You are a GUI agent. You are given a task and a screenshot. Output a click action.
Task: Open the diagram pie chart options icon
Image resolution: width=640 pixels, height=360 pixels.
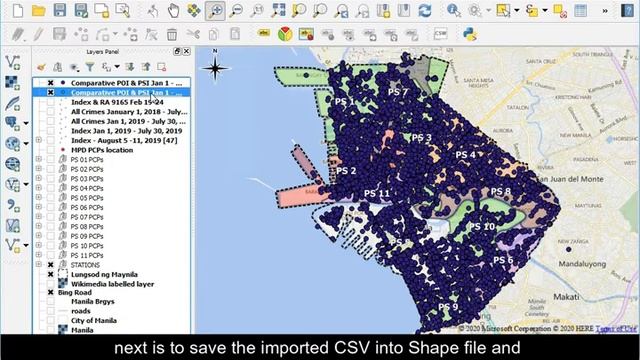point(285,34)
